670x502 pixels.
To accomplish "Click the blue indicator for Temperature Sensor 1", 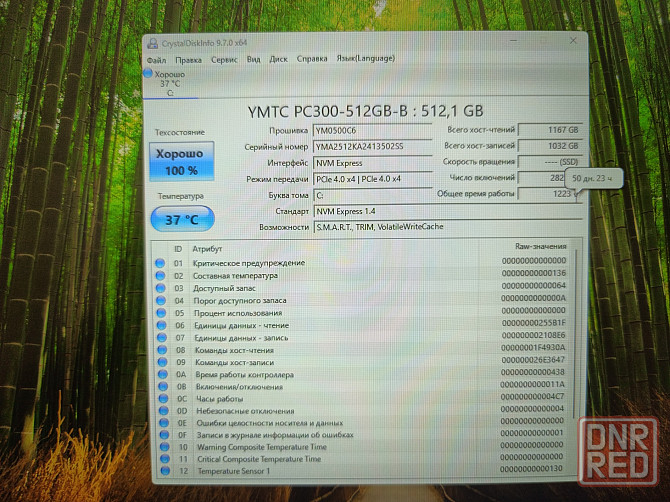I will (160, 471).
